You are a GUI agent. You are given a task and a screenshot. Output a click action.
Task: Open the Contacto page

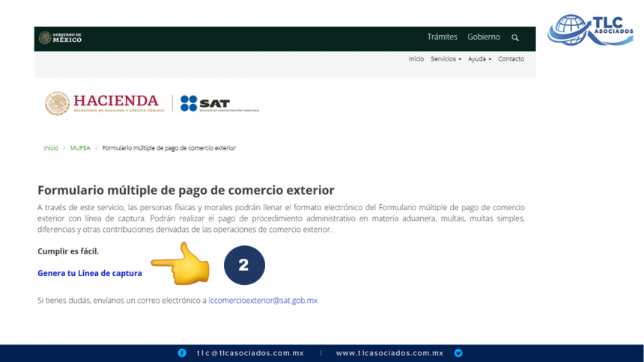coord(511,58)
